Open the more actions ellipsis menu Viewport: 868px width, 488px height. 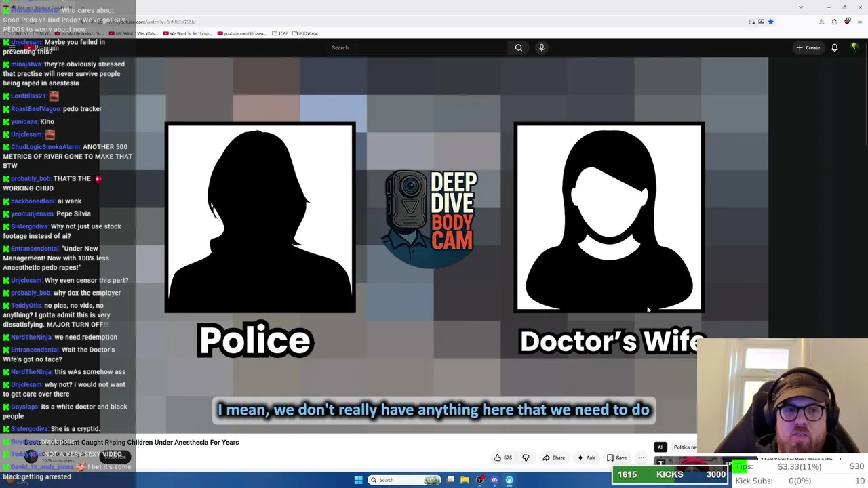coord(642,457)
